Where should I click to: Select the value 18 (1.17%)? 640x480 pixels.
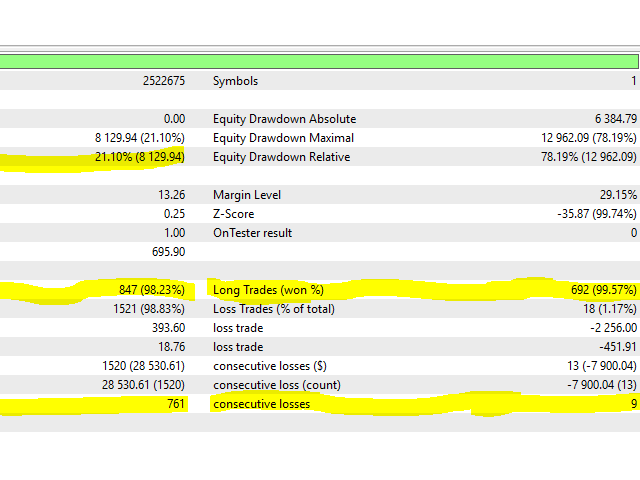(x=610, y=309)
